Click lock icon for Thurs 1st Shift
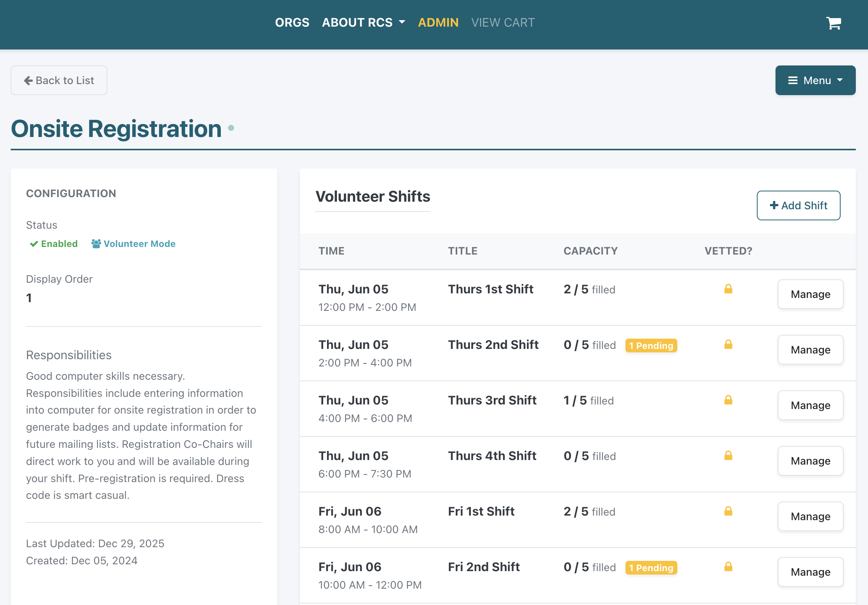Image resolution: width=868 pixels, height=605 pixels. [x=728, y=289]
